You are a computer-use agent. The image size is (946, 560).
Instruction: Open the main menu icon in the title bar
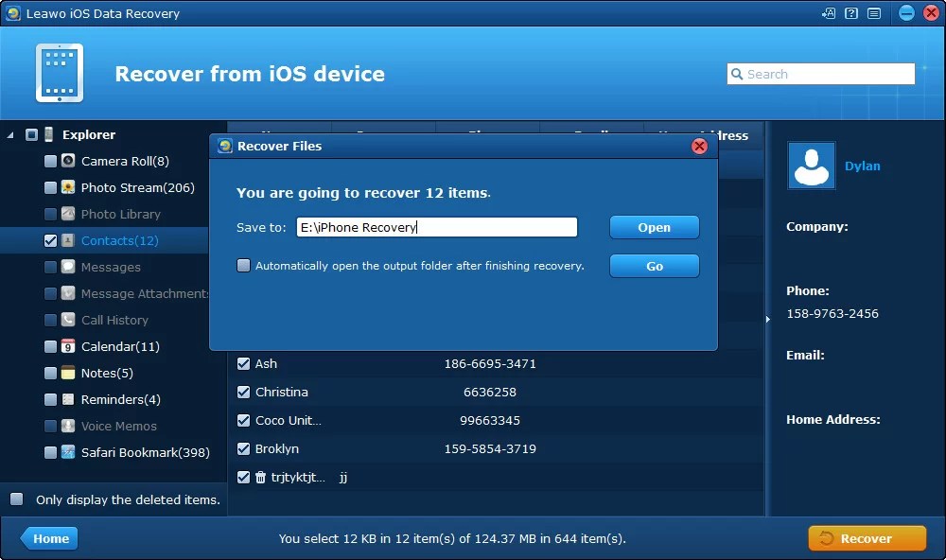(874, 13)
